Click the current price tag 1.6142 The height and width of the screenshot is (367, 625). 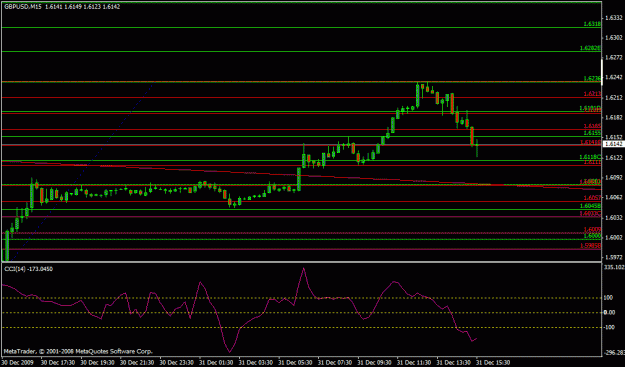614,144
